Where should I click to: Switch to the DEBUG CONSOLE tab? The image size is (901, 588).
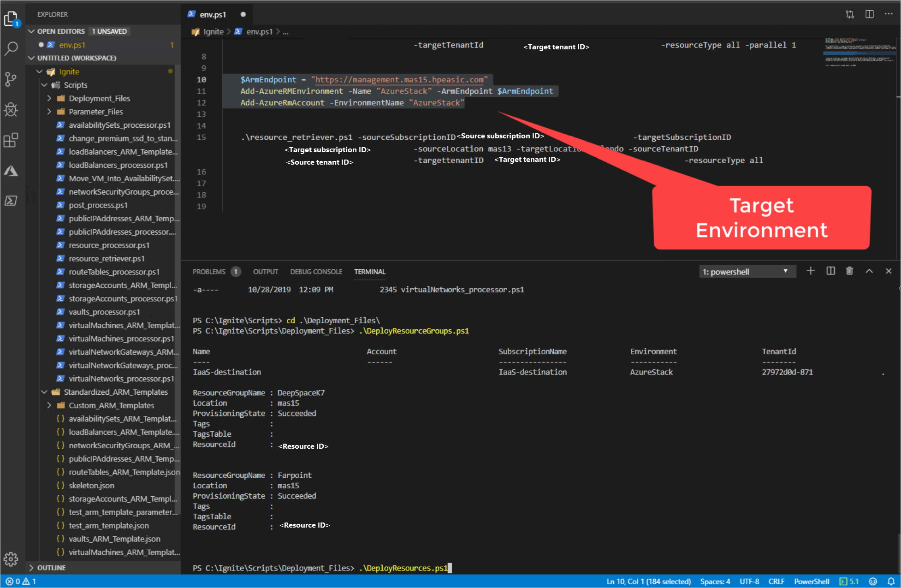click(x=316, y=271)
